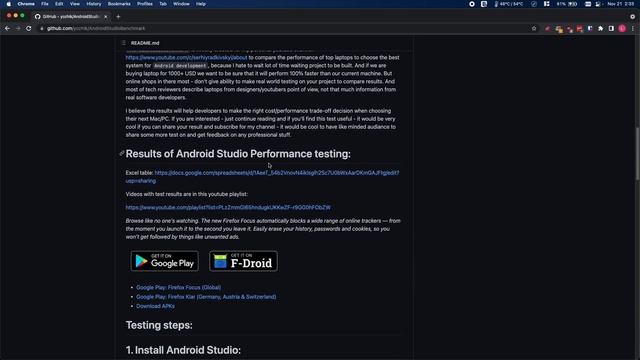
Task: Open the Extensions puzzle menu
Action: (x=600, y=29)
